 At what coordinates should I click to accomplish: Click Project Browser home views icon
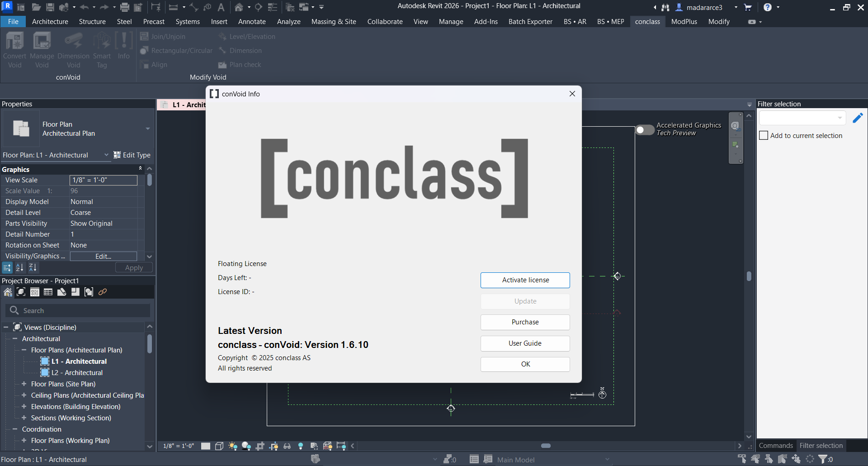pos(8,292)
